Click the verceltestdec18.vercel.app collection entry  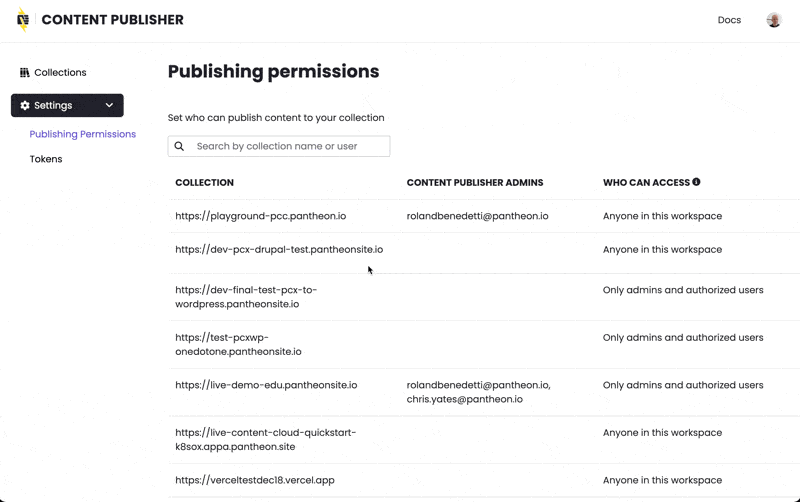pos(255,480)
